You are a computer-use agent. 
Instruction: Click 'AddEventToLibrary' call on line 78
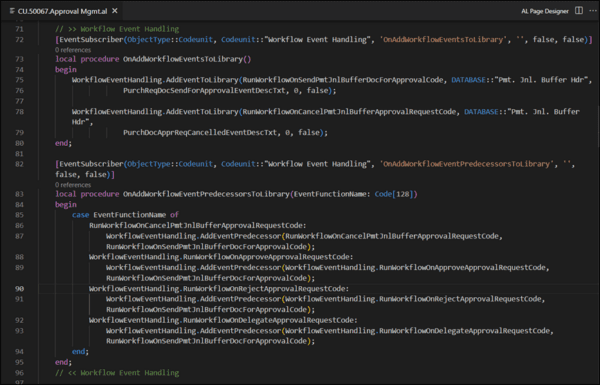tap(202, 112)
